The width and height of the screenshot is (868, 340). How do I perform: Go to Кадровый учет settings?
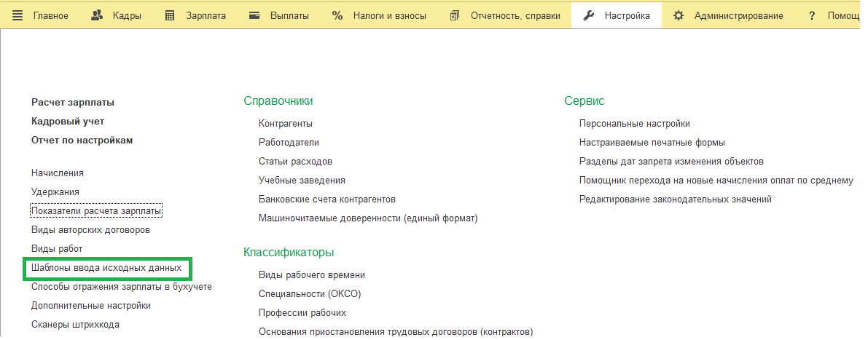point(68,122)
